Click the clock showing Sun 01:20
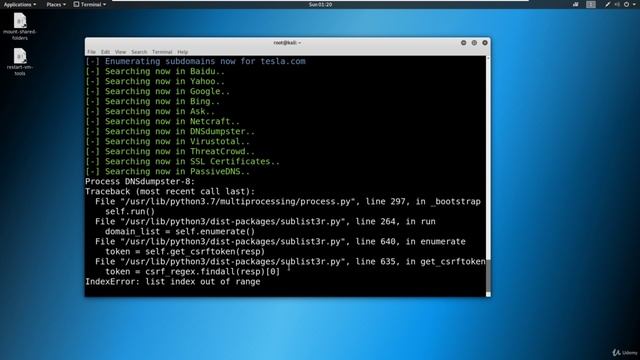This screenshot has height=360, width=640. tap(320, 4)
